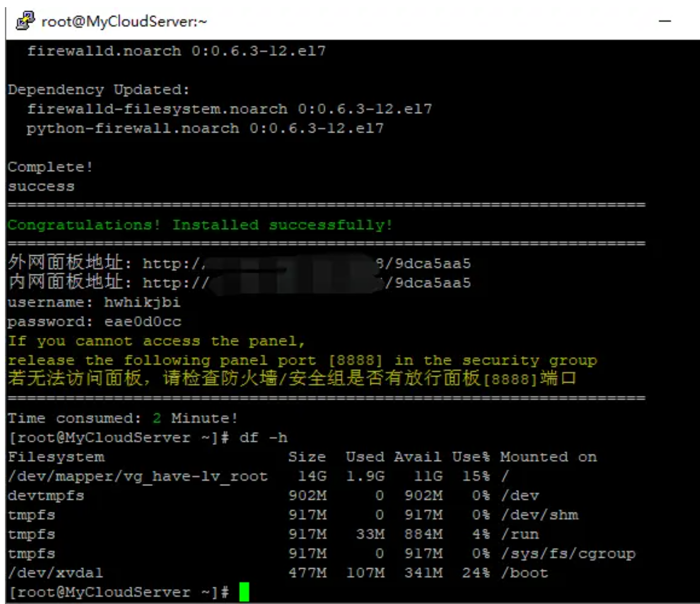Viewport: 700px width, 604px height.
Task: Click the PuTTY icon in the title bar
Action: pyautogui.click(x=25, y=21)
